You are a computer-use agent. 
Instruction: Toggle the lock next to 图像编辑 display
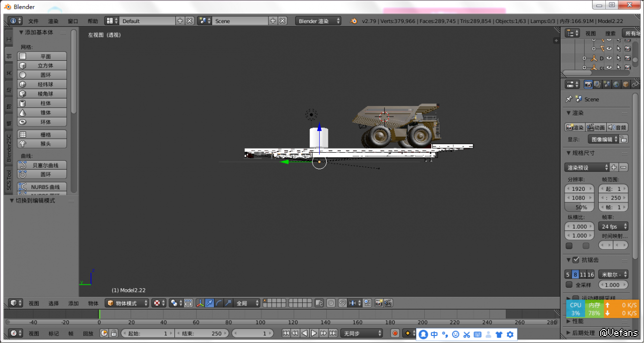coord(623,139)
